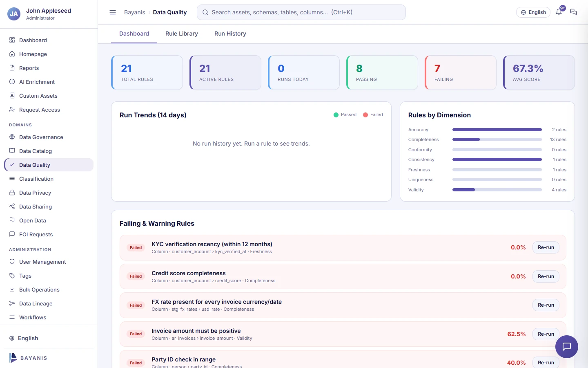Viewport: 588px width, 368px height.
Task: Click the Workflows lines icon
Action: click(x=12, y=317)
